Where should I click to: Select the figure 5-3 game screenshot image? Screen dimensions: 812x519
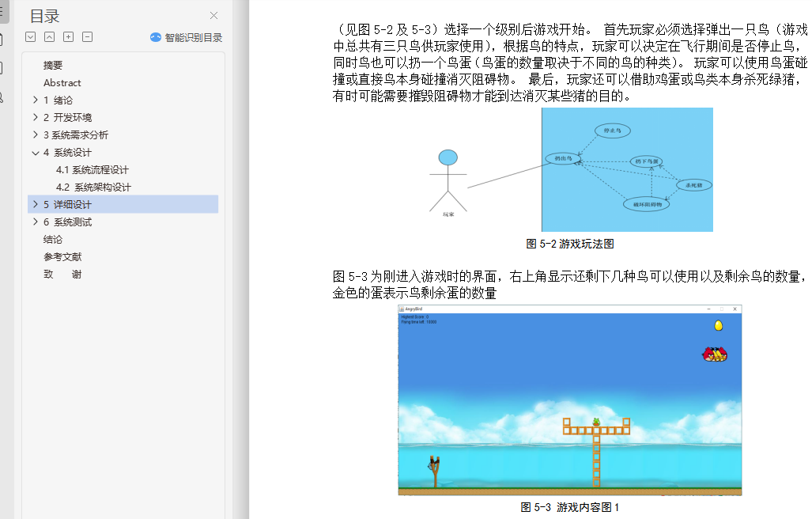[x=569, y=400]
